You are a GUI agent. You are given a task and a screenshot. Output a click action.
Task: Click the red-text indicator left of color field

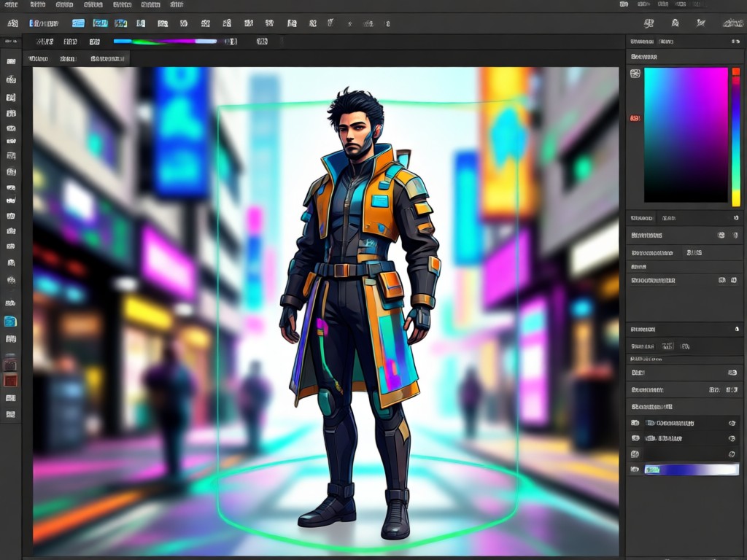click(635, 118)
